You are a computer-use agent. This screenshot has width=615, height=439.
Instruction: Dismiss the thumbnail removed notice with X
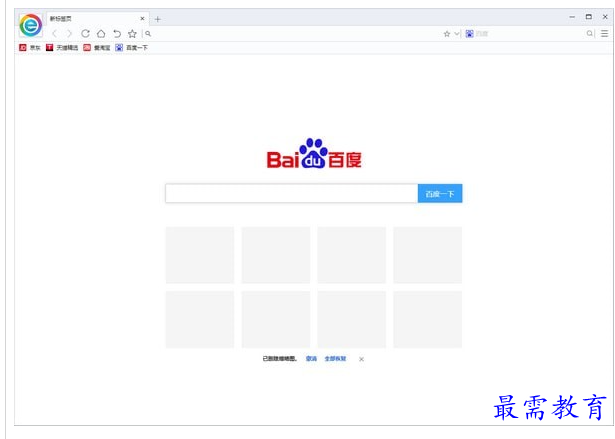click(x=361, y=359)
